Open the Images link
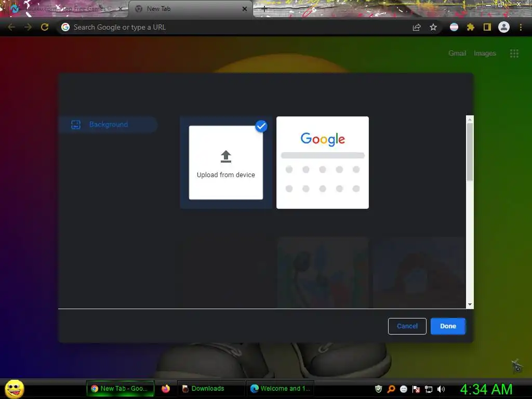Screen dimensions: 532x399 click(485, 54)
